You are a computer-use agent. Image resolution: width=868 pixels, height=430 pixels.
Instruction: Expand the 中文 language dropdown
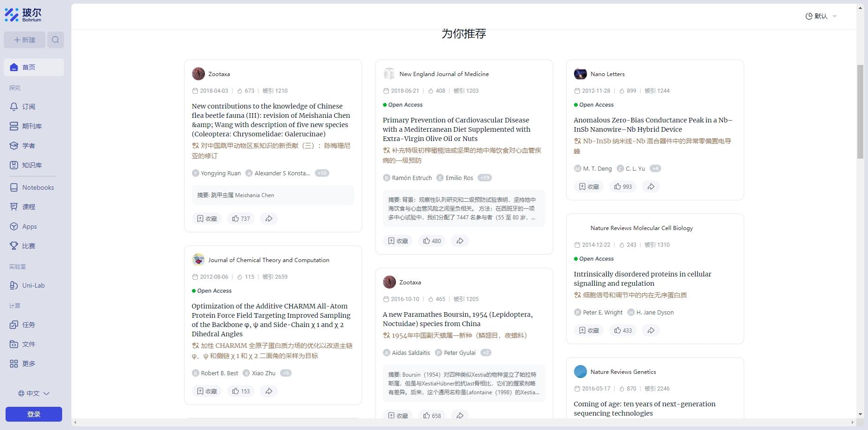pos(34,393)
